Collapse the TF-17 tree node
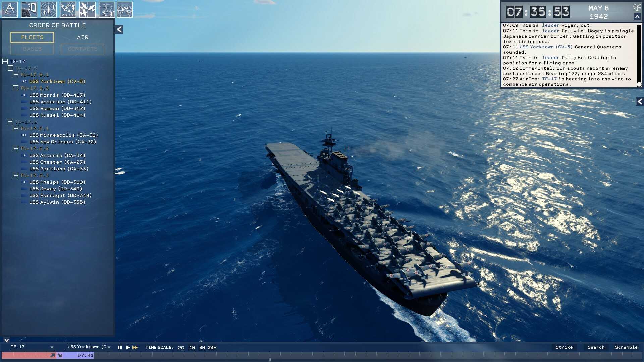 [x=4, y=61]
